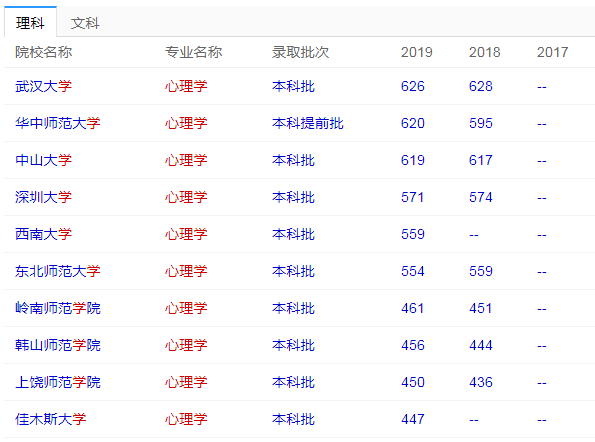Image resolution: width=595 pixels, height=442 pixels.
Task: Click the 2019 score 447
Action: (x=413, y=419)
